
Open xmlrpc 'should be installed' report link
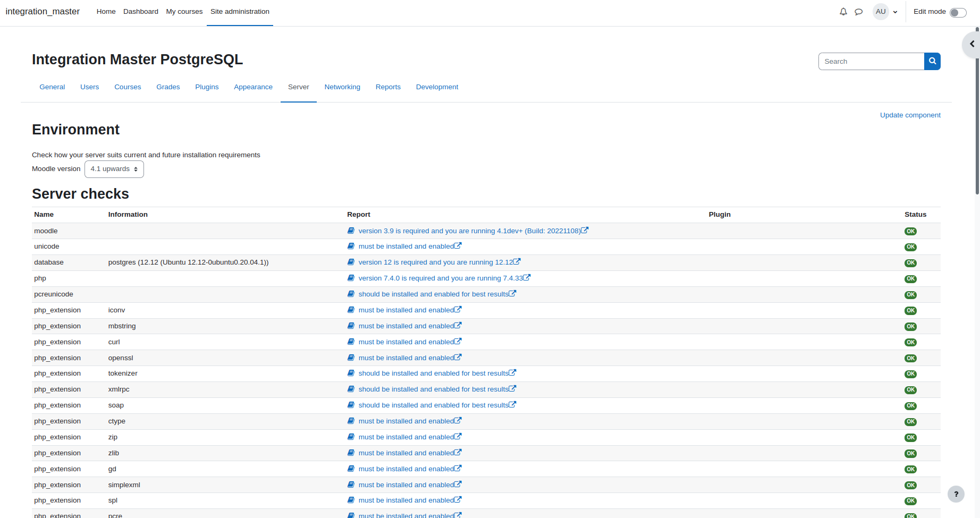[433, 389]
